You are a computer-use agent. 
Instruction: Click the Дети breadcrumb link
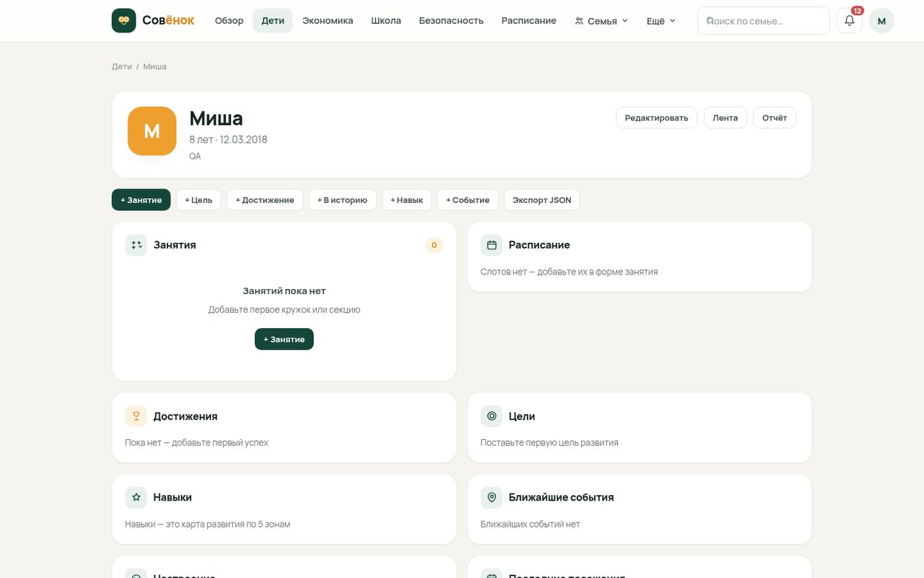coord(121,66)
